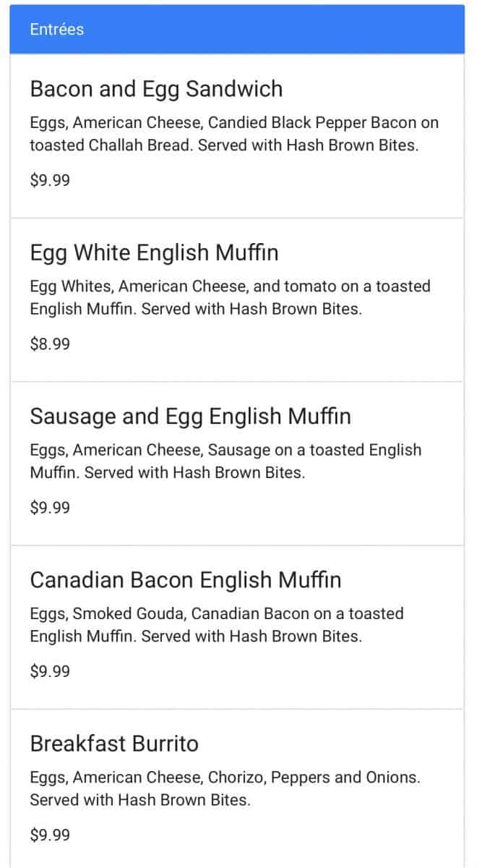Open the Canadian Bacon English Muffin item
477x868 pixels.
coord(185,580)
